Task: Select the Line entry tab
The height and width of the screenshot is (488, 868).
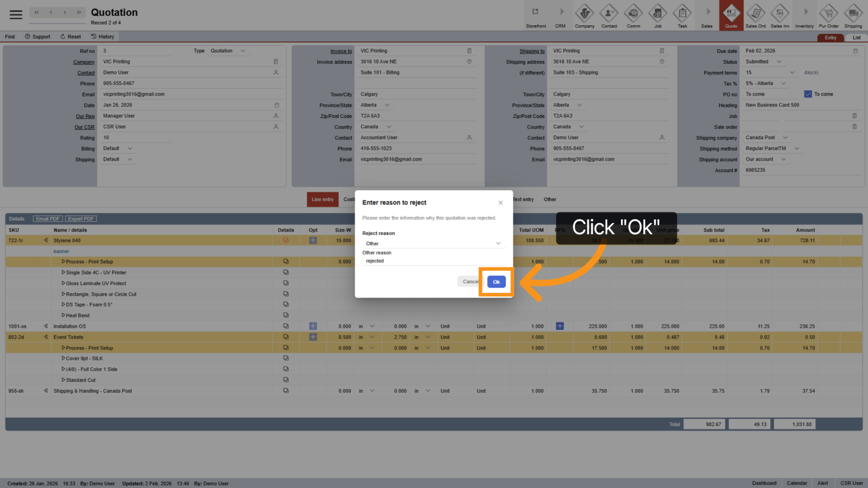Action: tap(322, 199)
